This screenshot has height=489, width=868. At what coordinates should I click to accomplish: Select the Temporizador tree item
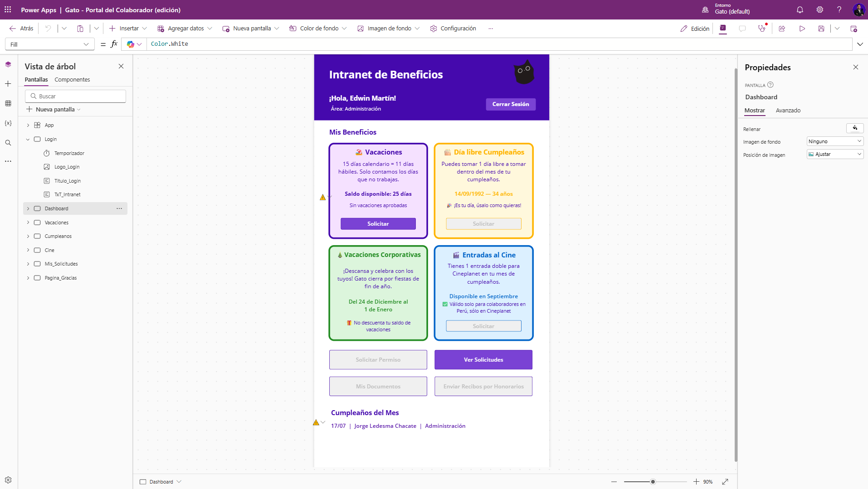tap(69, 153)
